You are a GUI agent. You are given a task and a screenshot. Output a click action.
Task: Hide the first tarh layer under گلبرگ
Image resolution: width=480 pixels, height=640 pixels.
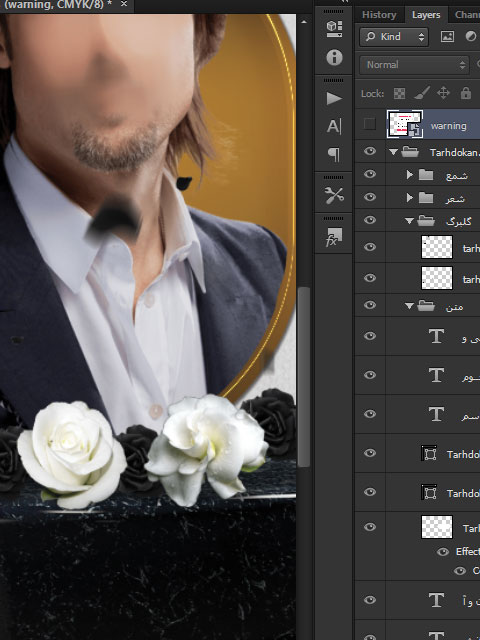[370, 247]
